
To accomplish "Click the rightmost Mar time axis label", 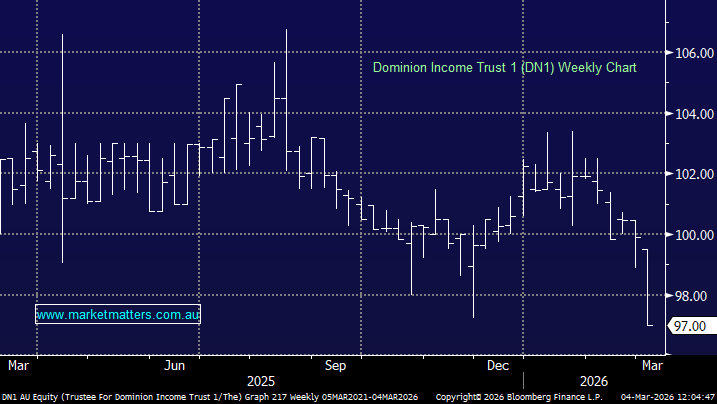I will coord(651,364).
